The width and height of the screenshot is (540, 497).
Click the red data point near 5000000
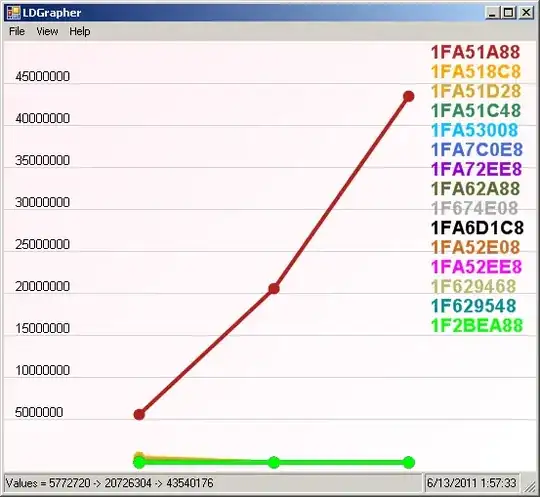click(x=139, y=414)
